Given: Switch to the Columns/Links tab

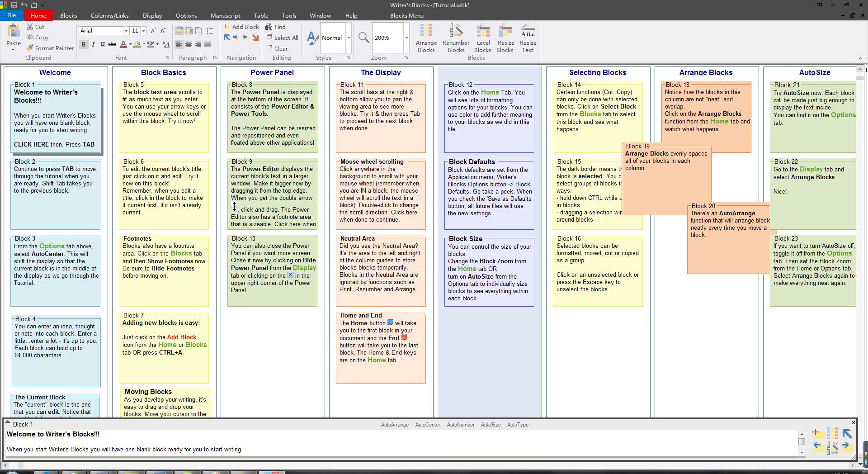Looking at the screenshot, I should click(x=109, y=15).
